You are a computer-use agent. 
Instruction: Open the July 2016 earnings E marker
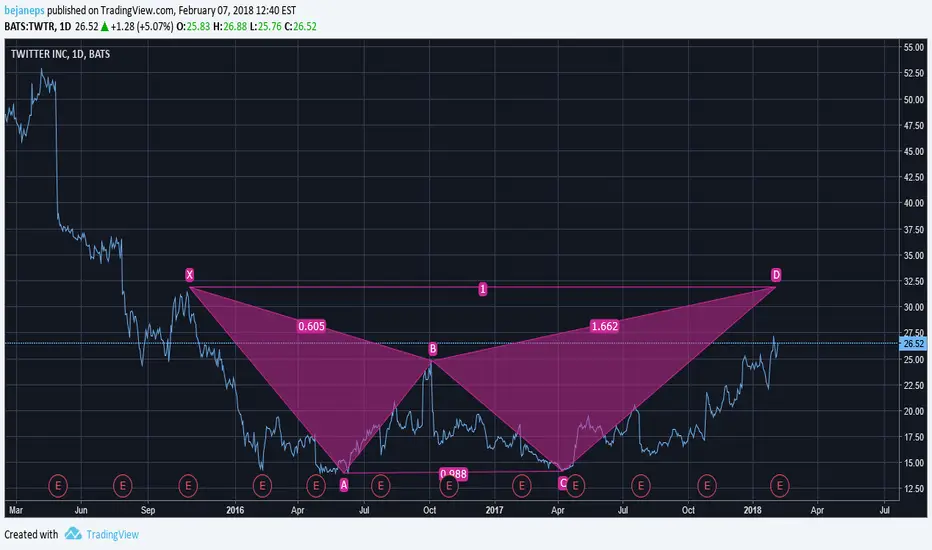tap(380, 486)
